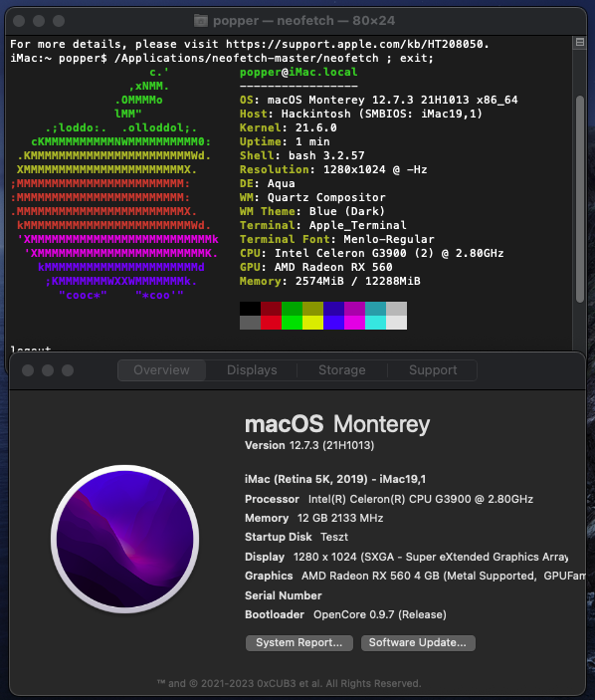This screenshot has width=595, height=700.
Task: Click the Terminal window scrollbar
Action: click(x=579, y=199)
